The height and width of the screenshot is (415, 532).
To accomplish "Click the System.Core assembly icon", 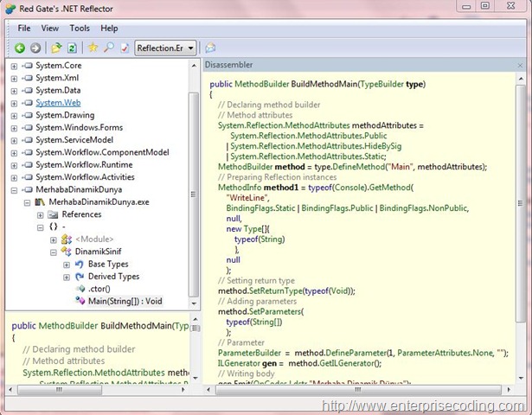I will [x=27, y=66].
